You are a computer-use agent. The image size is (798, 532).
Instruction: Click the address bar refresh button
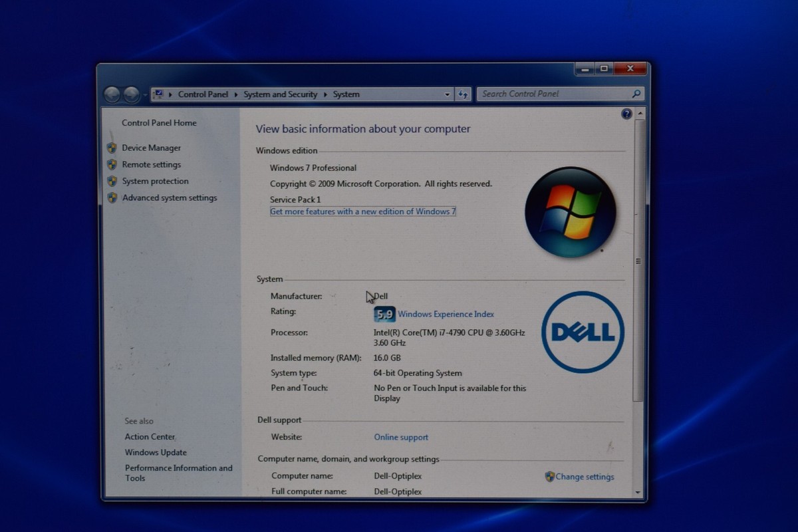pyautogui.click(x=463, y=94)
